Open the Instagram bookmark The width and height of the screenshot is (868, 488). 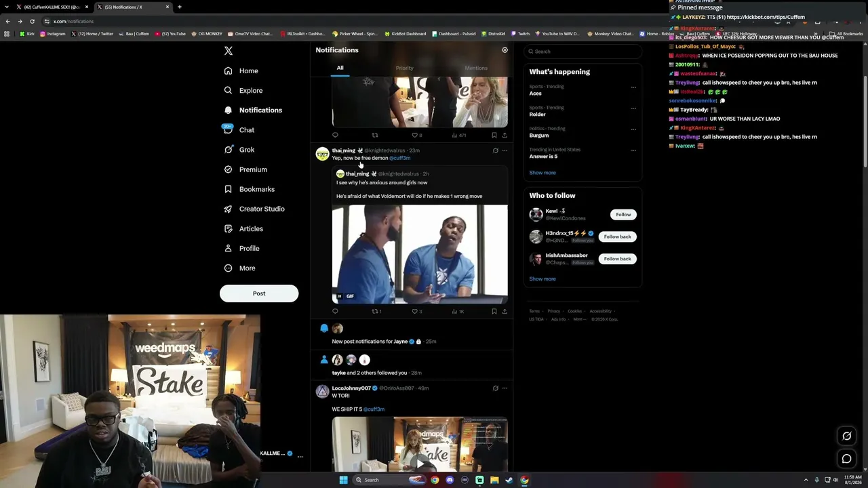click(x=53, y=34)
